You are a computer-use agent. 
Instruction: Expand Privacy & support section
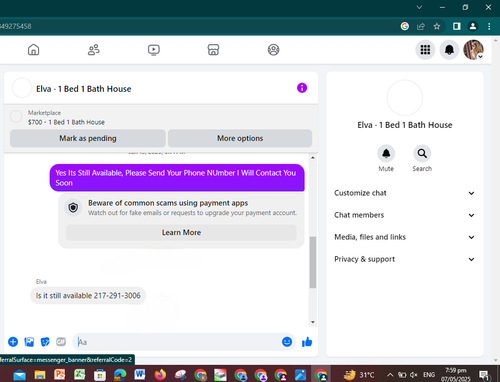tap(404, 259)
